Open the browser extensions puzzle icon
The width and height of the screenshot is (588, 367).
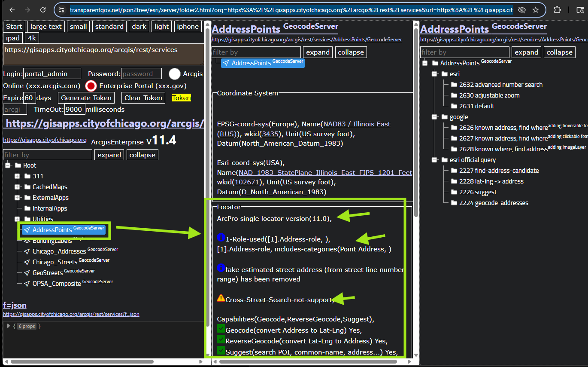coord(557,10)
